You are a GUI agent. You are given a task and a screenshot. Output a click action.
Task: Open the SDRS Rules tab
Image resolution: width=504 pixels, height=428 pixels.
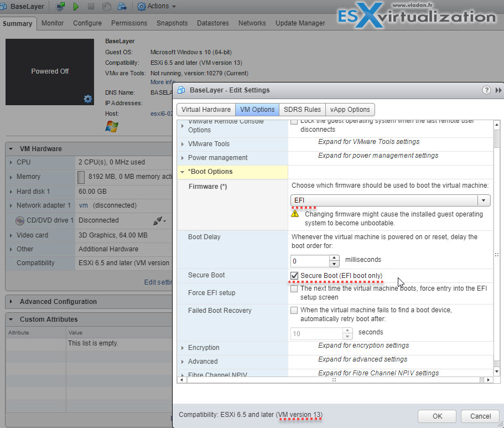pyautogui.click(x=302, y=110)
